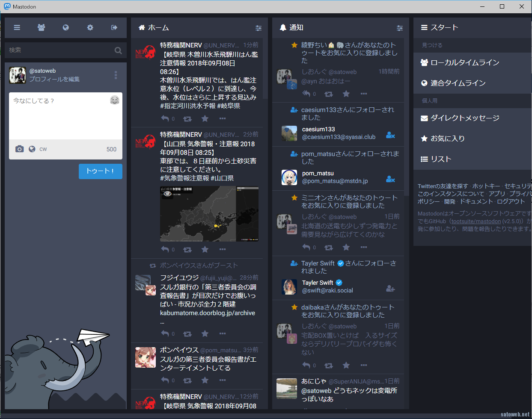This screenshot has height=419, width=532.
Task: Click the search magnifier icon
Action: click(x=118, y=50)
